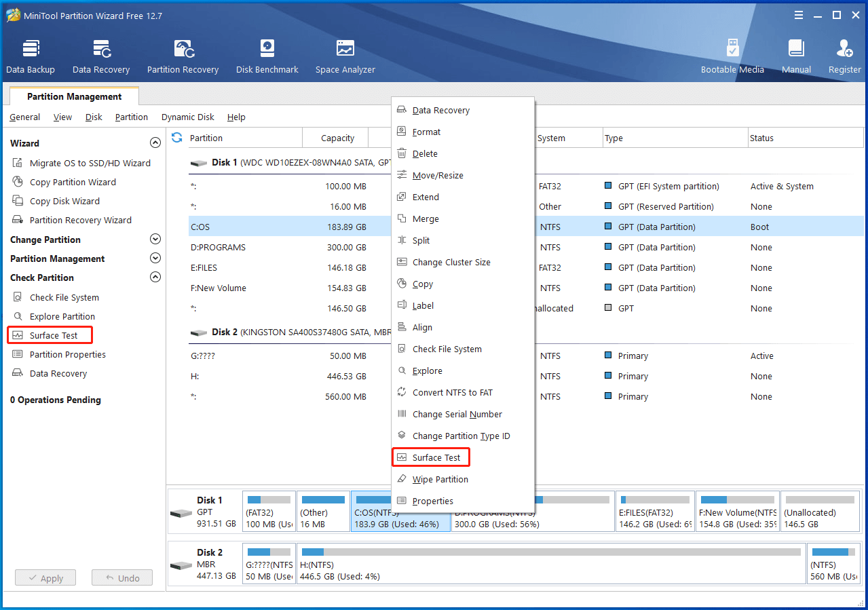This screenshot has width=868, height=610.
Task: Open Explore Partition in sidebar
Action: (x=54, y=317)
